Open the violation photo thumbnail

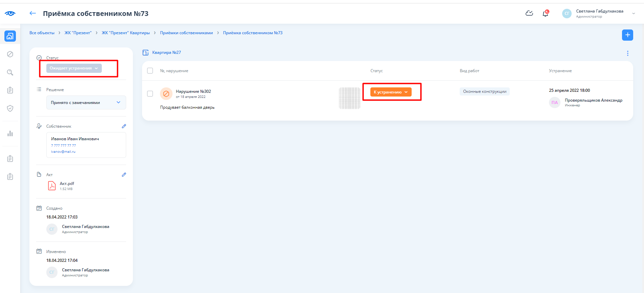[349, 98]
